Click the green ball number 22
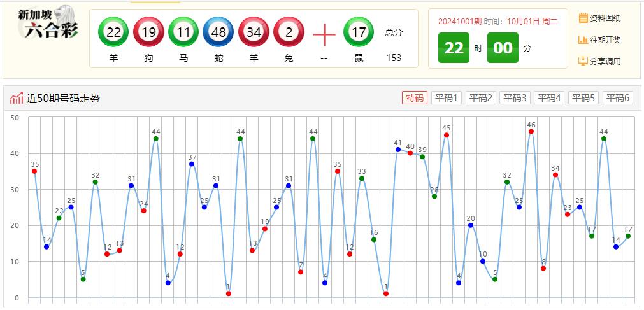Image resolution: width=644 pixels, height=310 pixels. pos(113,32)
